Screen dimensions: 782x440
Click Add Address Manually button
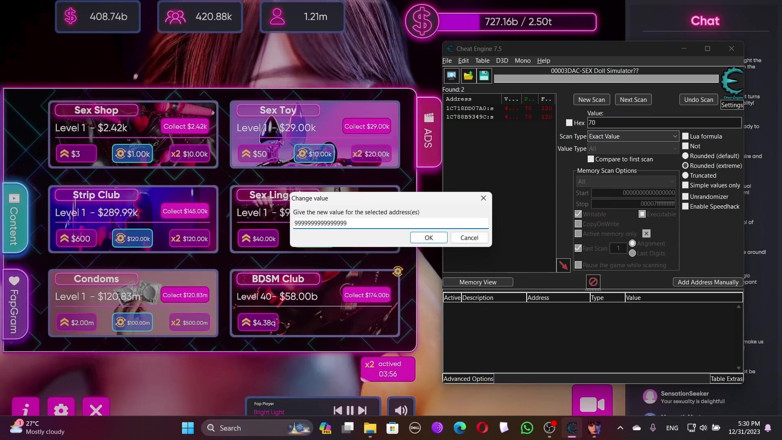[x=708, y=282]
